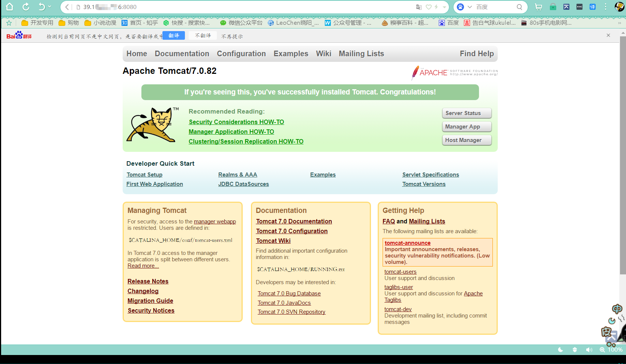This screenshot has width=626, height=364.
Task: Click the Tomcat cat logo image
Action: click(x=153, y=125)
